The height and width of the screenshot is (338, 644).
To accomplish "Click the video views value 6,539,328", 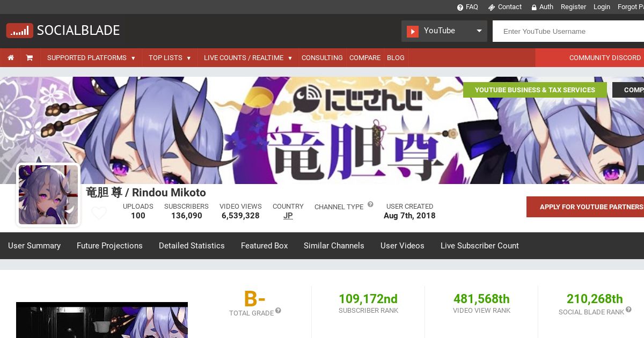I will (240, 216).
